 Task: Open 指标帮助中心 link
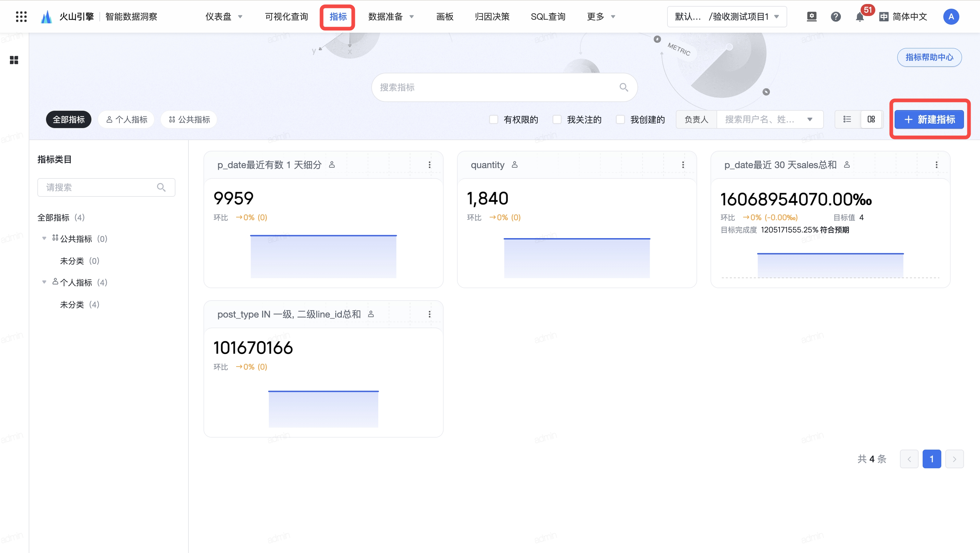[929, 57]
